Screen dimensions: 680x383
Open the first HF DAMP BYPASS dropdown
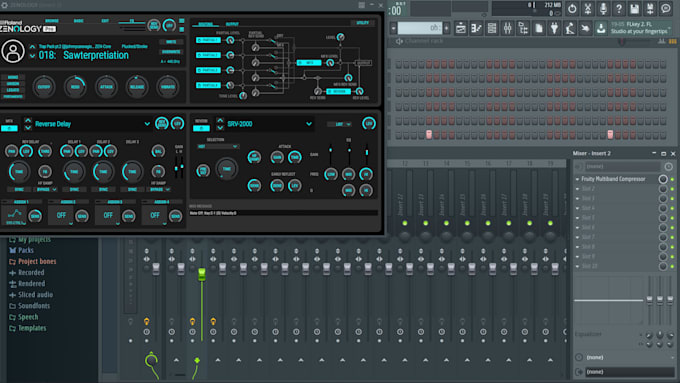click(x=46, y=190)
